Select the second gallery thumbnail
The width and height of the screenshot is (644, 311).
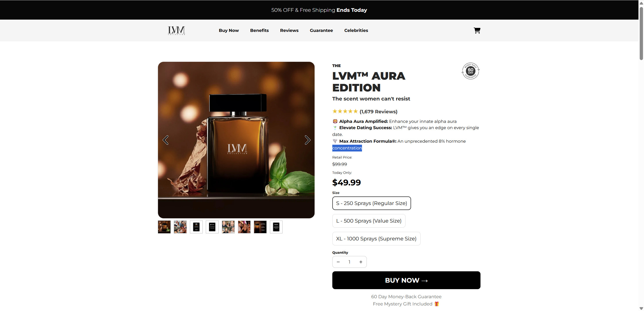point(180,227)
